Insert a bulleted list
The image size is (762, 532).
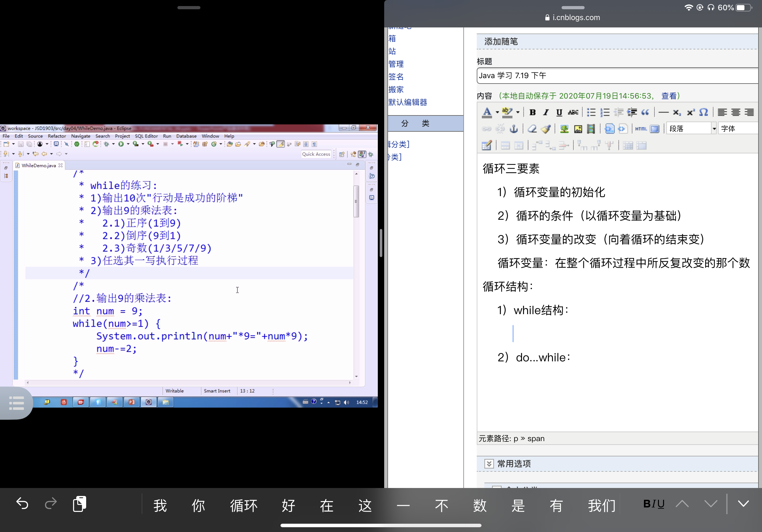(x=591, y=113)
